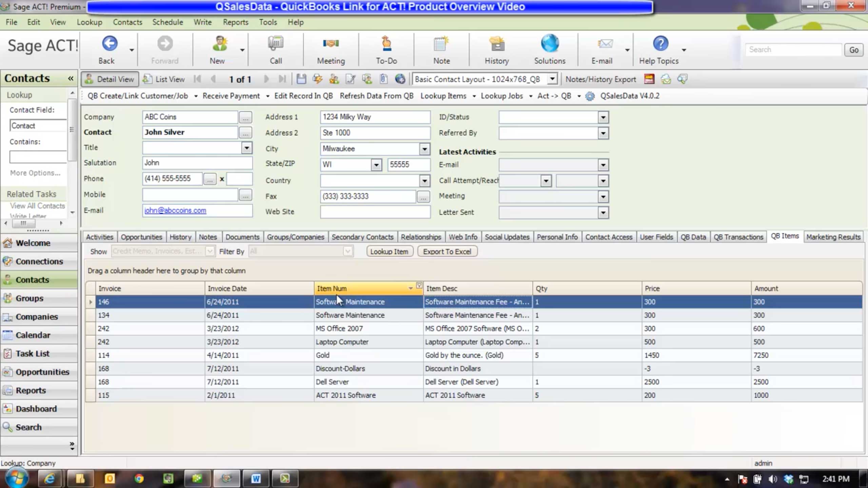Click the Search input field
The image size is (868, 488).
tap(793, 50)
